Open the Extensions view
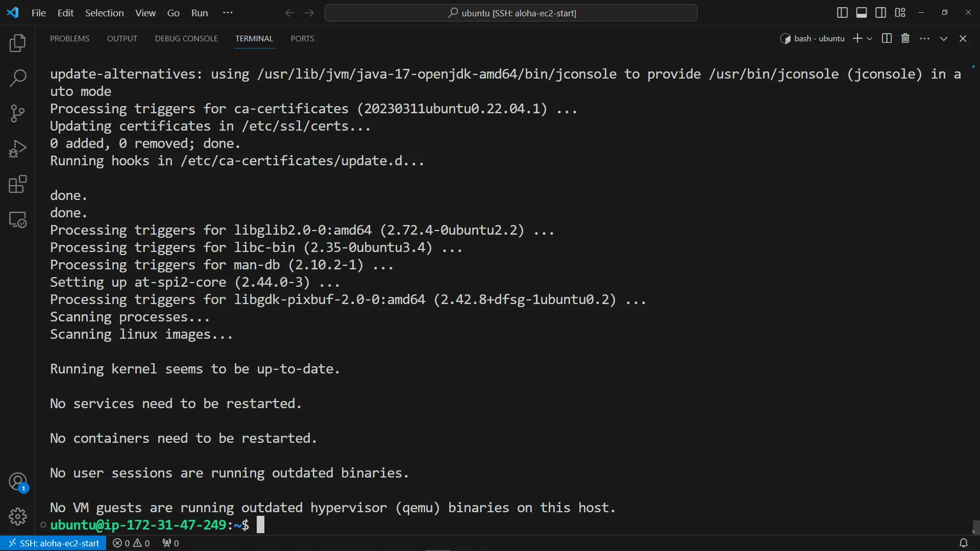The width and height of the screenshot is (980, 551). pyautogui.click(x=18, y=184)
